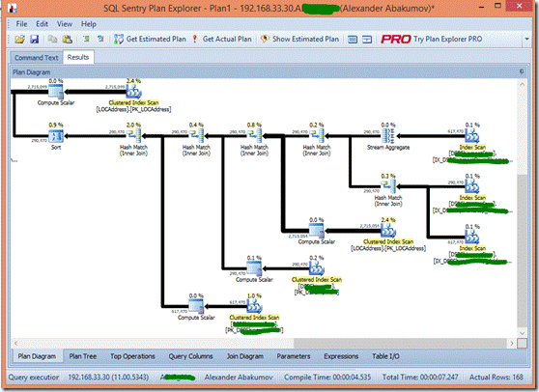Image resolution: width=539 pixels, height=392 pixels.
Task: Open the Help menu
Action: pos(88,24)
